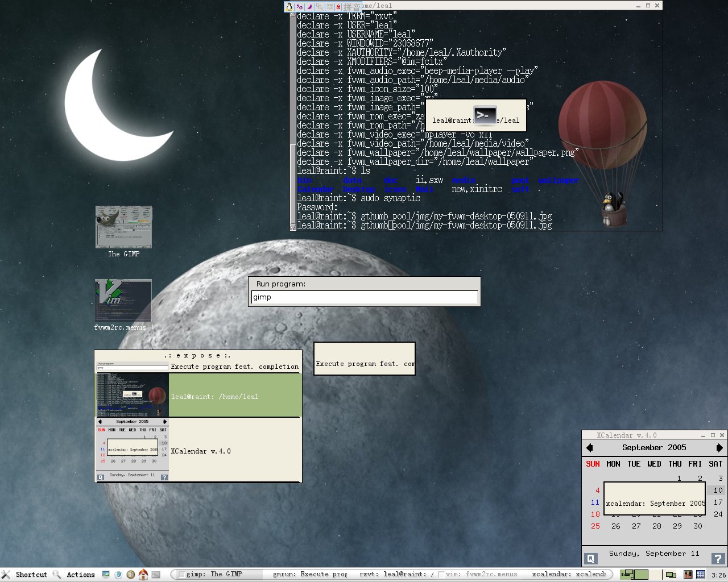Viewport: 728px width, 582px height.
Task: Focus the Run program input field
Action: pyautogui.click(x=365, y=297)
